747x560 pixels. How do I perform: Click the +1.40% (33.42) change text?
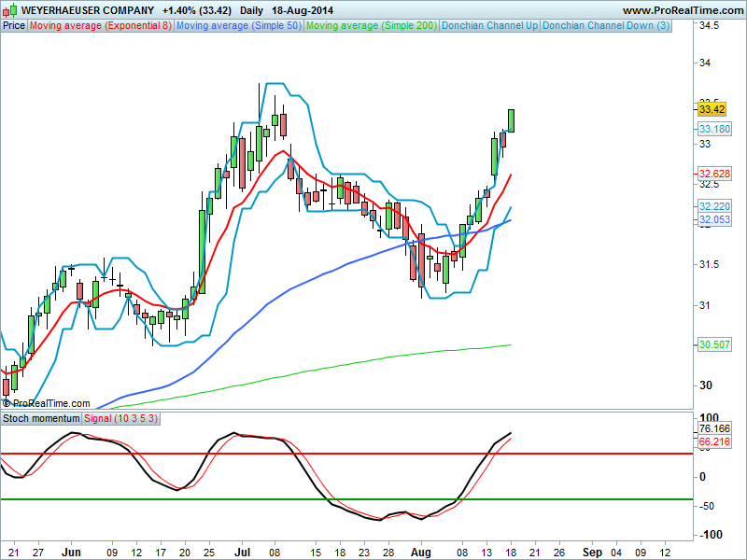coord(197,10)
